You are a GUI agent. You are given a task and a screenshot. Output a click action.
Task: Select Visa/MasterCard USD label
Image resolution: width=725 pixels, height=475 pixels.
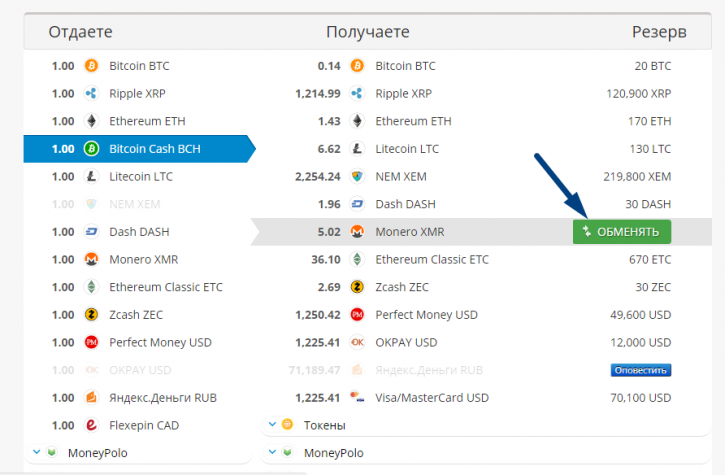coord(432,398)
